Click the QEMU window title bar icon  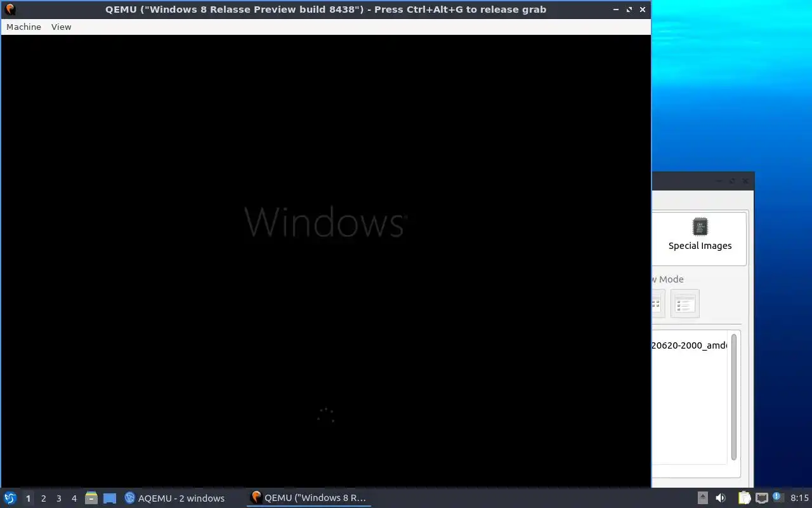(10, 10)
